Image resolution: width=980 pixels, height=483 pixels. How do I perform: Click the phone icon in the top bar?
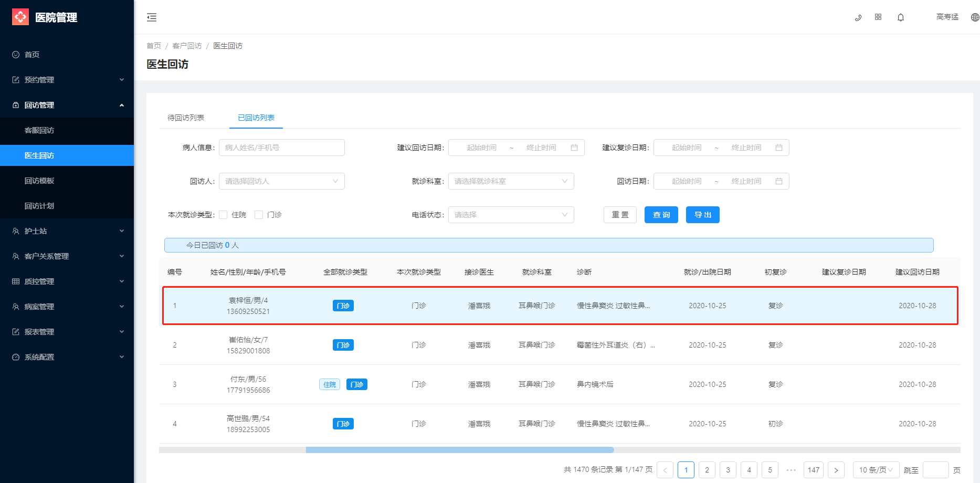click(x=858, y=17)
